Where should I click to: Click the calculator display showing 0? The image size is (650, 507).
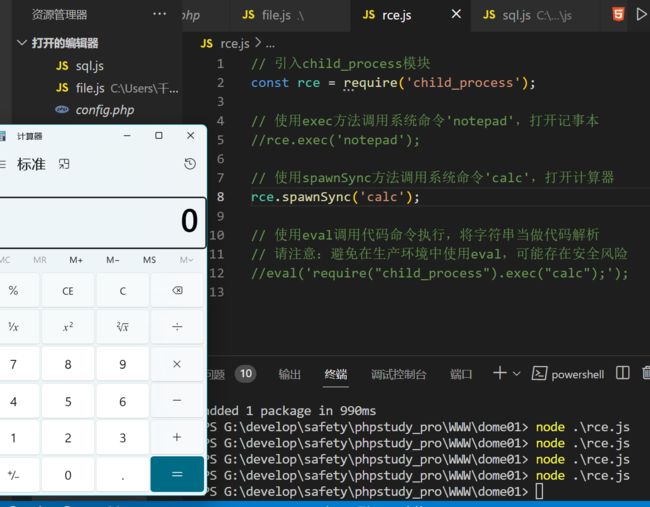pyautogui.click(x=102, y=222)
